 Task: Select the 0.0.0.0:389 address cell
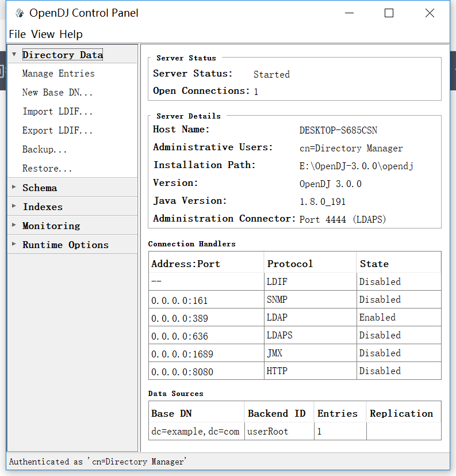pyautogui.click(x=206, y=318)
